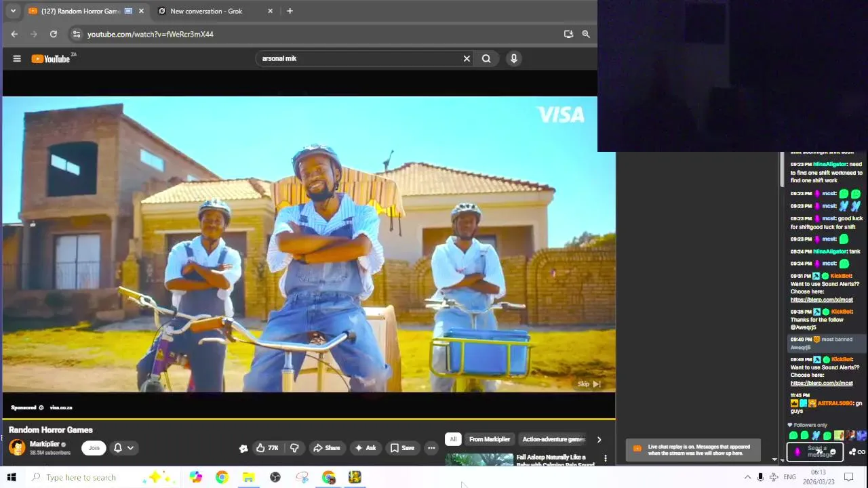
Task: Click the microphone tray icon
Action: pos(760,477)
